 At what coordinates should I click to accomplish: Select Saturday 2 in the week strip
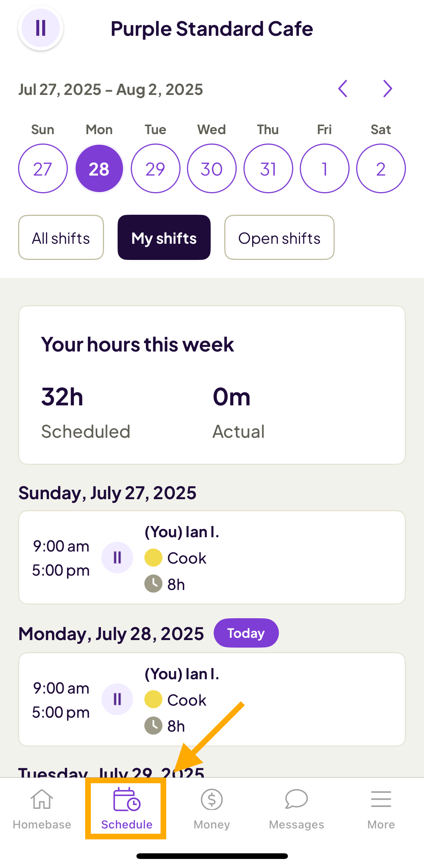pos(381,168)
